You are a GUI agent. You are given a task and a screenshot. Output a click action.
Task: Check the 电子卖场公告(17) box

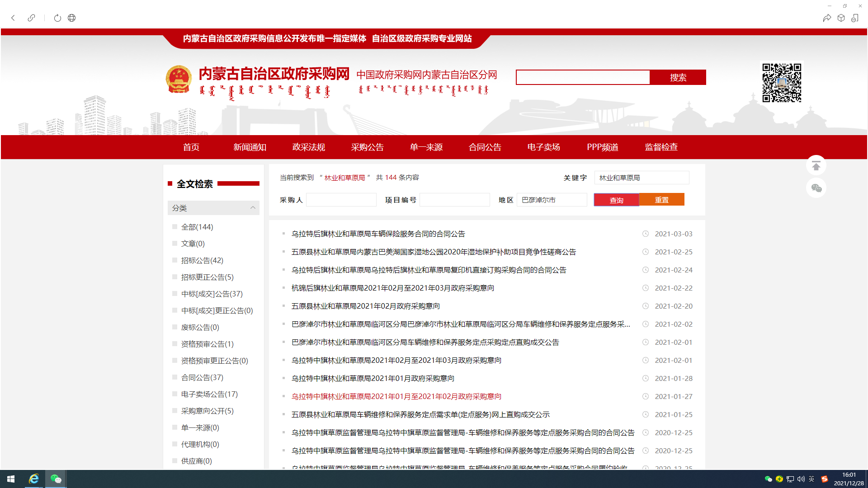pyautogui.click(x=175, y=394)
